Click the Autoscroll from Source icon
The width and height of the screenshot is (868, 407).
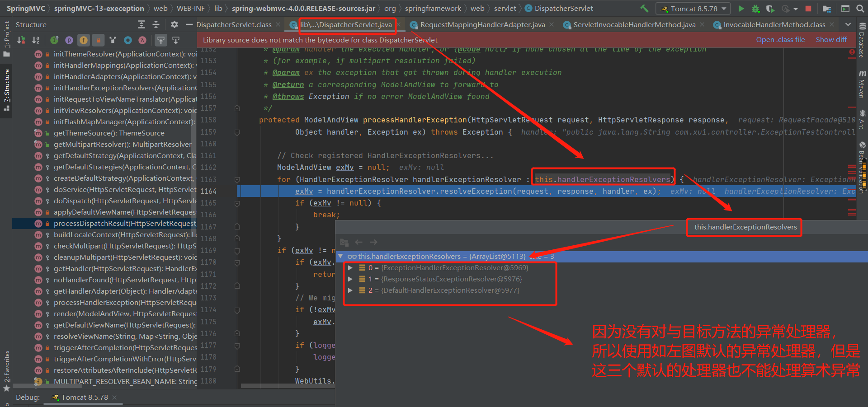tap(176, 40)
